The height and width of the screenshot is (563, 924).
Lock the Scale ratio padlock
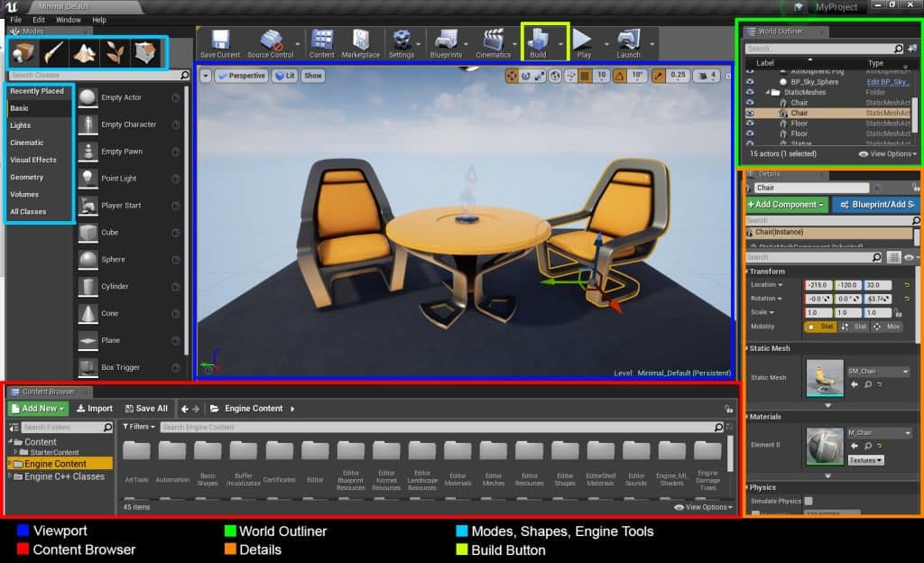[x=898, y=313]
